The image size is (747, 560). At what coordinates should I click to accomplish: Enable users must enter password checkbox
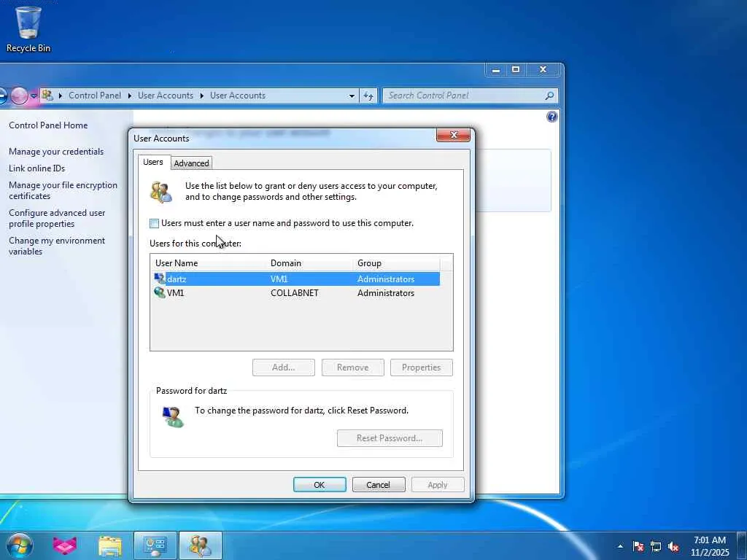[x=155, y=223]
